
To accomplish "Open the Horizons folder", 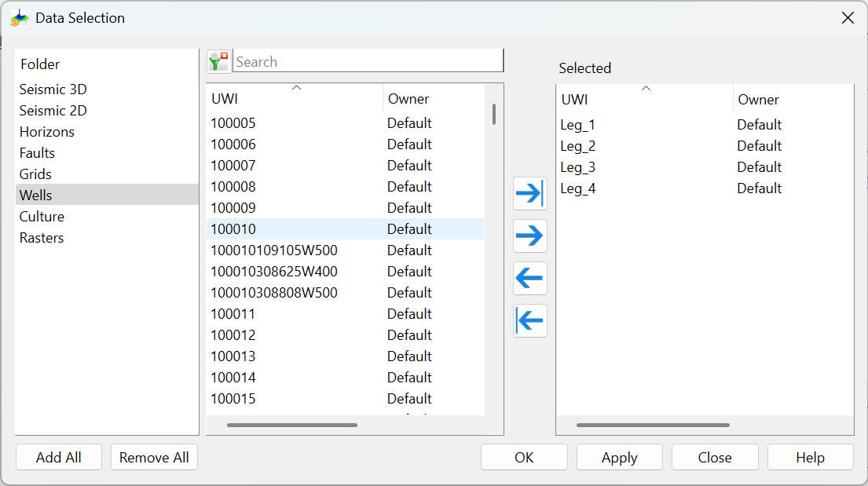I will click(x=47, y=132).
